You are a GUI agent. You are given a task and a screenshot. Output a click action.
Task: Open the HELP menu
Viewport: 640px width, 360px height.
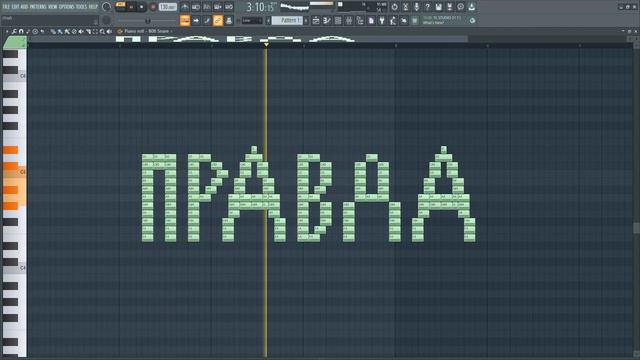[x=93, y=7]
